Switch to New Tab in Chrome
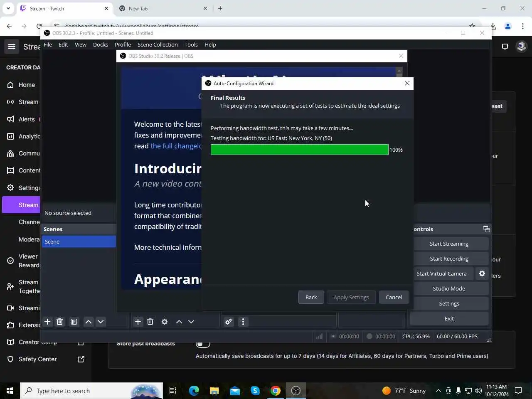 point(163,8)
